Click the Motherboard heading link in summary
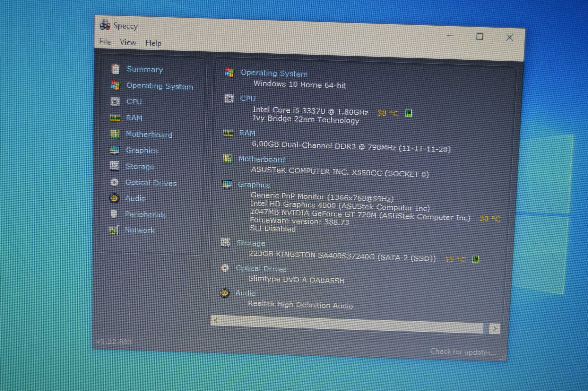The image size is (588, 391). coord(262,159)
